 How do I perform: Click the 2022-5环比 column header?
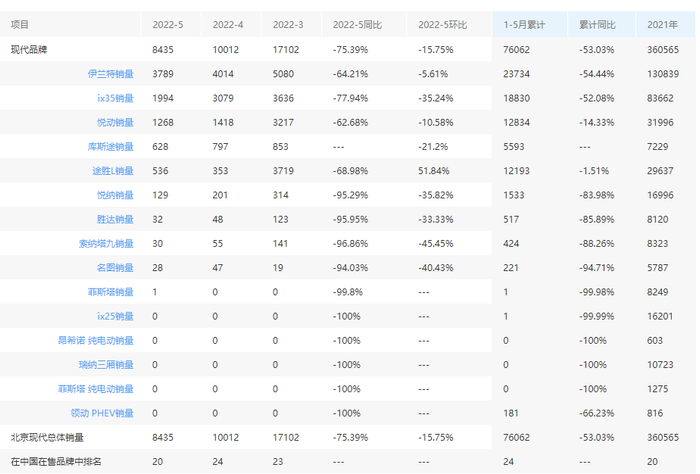point(442,25)
